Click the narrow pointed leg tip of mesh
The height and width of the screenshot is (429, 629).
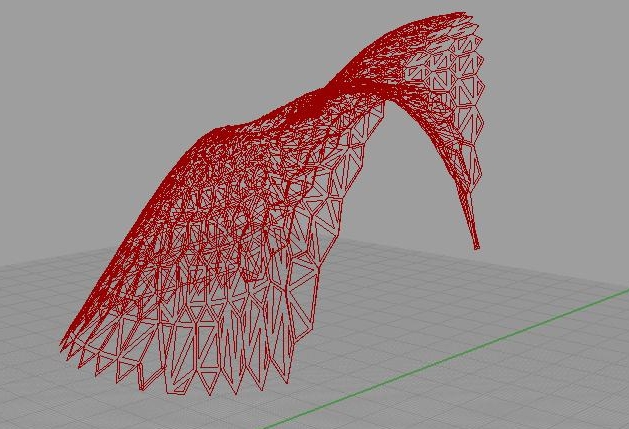[476, 244]
